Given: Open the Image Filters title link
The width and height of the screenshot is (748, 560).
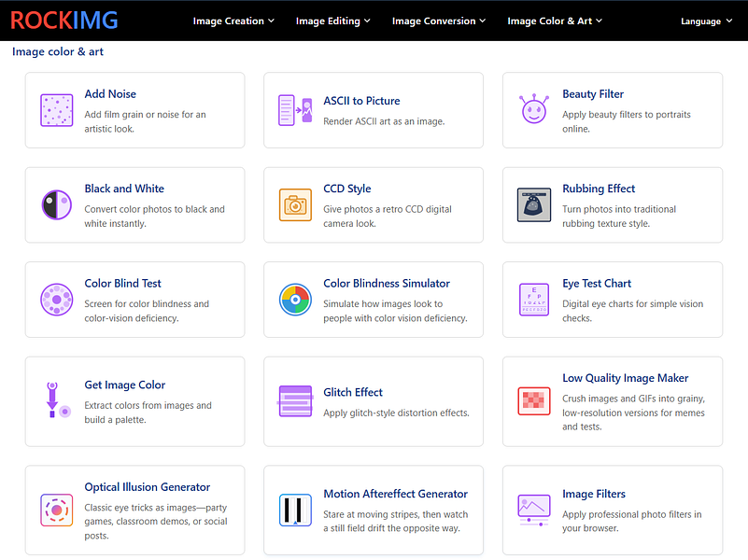Looking at the screenshot, I should [x=594, y=495].
